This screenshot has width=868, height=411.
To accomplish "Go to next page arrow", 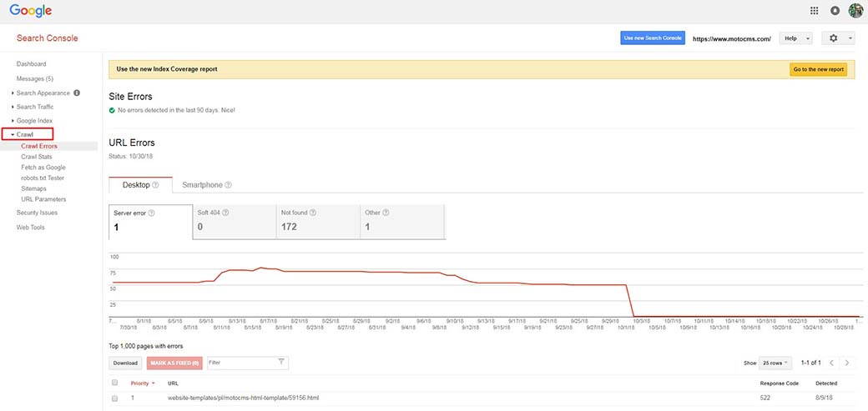I will [848, 363].
